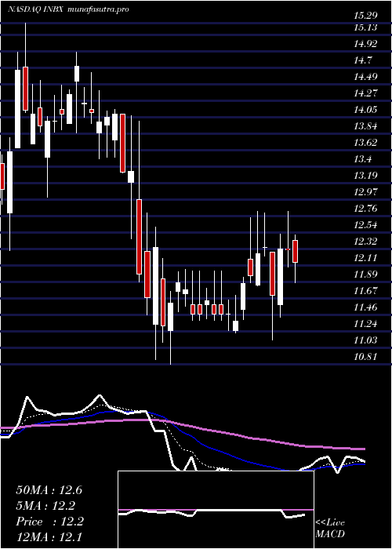The image size is (392, 549).
Task: Select the 12.97 price level label
Action: tap(365, 192)
